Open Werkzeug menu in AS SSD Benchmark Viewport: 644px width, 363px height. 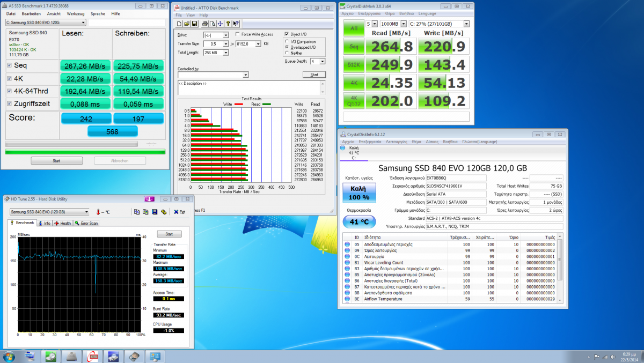pos(76,13)
